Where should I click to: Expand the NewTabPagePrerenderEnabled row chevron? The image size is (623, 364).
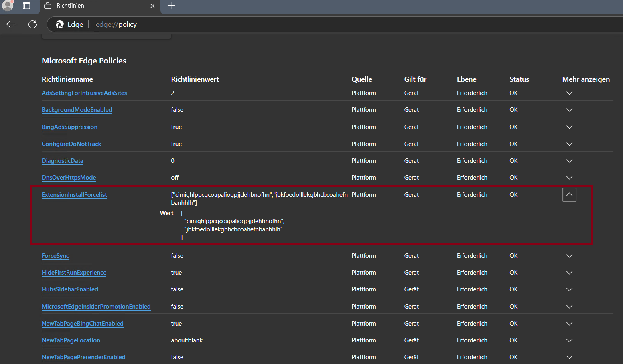point(569,357)
